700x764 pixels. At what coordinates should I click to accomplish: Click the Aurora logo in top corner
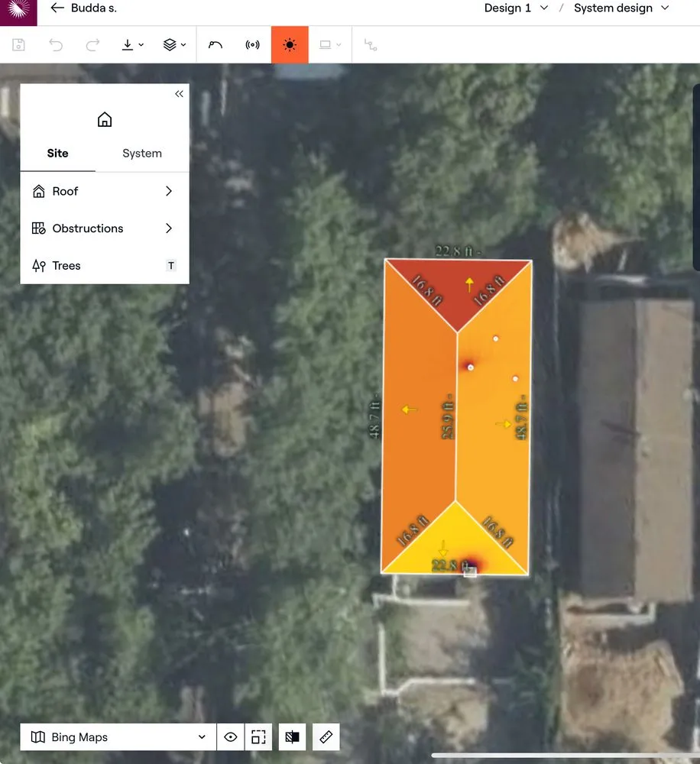[18, 11]
